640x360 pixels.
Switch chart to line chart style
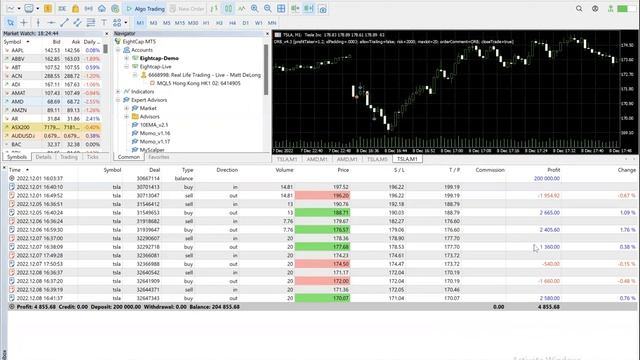[242, 9]
